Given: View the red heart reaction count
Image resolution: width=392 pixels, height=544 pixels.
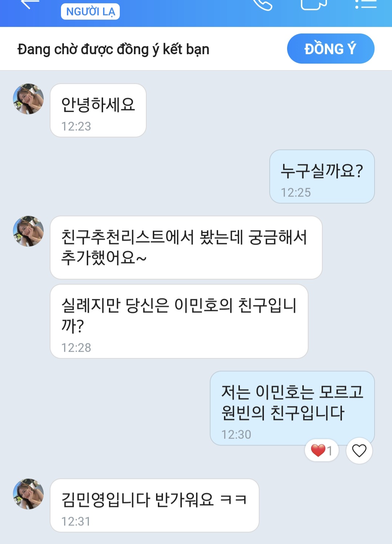Looking at the screenshot, I should tap(322, 451).
